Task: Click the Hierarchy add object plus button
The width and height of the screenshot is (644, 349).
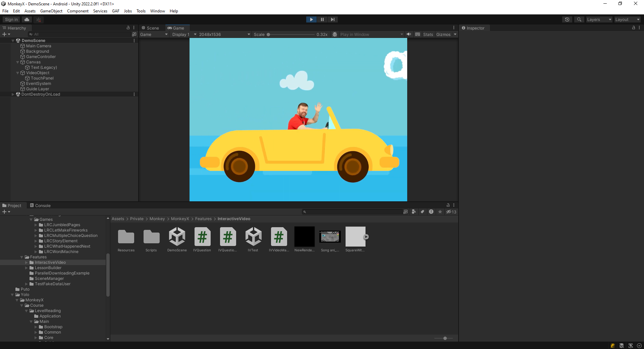Action: pyautogui.click(x=6, y=34)
